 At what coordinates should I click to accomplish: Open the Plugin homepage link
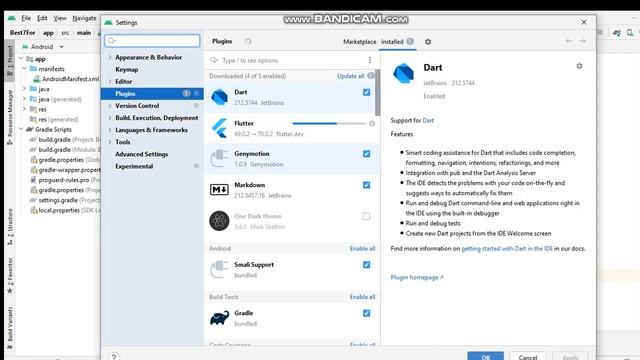417,278
